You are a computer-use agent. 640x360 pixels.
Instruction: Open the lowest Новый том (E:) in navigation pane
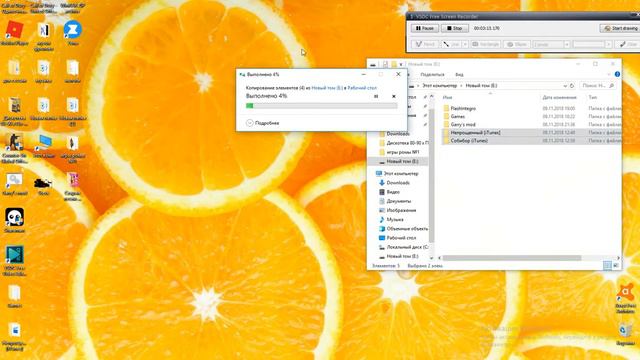(402, 256)
